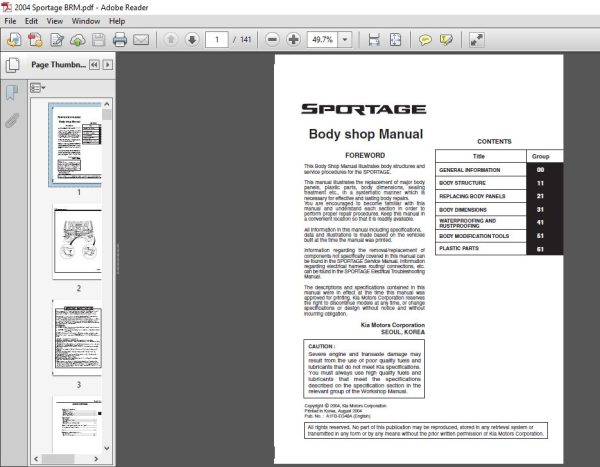Click the Fit one full page icon
Image resolution: width=600 pixels, height=467 pixels.
[395, 39]
